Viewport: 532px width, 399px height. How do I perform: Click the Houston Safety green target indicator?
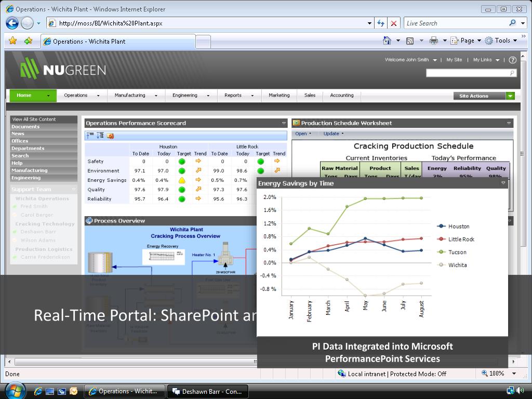pos(182,162)
